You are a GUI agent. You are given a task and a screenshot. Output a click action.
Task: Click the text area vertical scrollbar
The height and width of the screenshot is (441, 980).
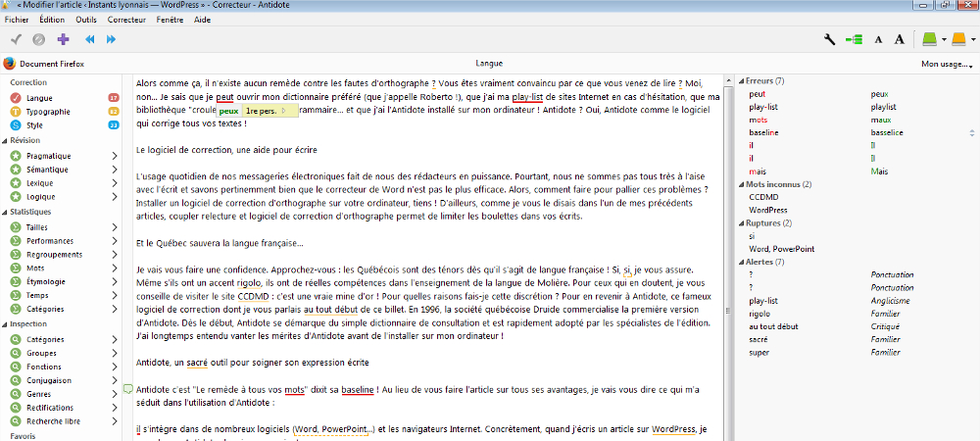pos(728,258)
